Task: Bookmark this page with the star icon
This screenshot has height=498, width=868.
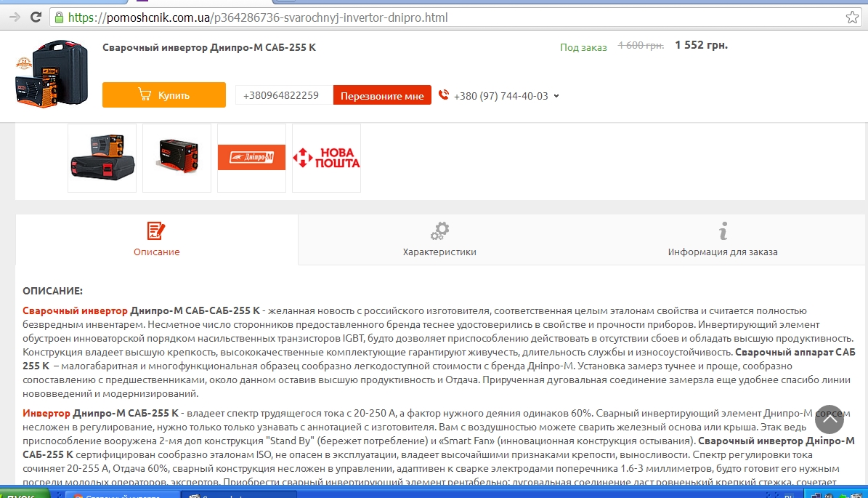Action: (x=852, y=17)
